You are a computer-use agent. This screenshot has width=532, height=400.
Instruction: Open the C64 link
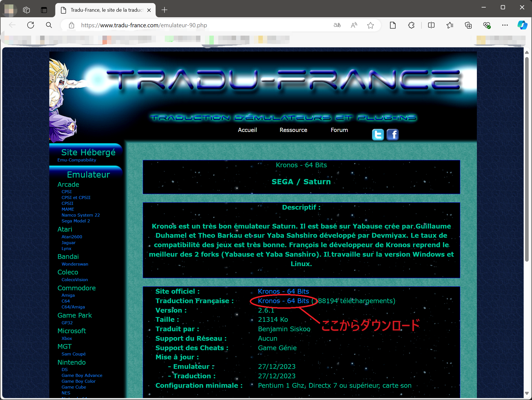[66, 301]
